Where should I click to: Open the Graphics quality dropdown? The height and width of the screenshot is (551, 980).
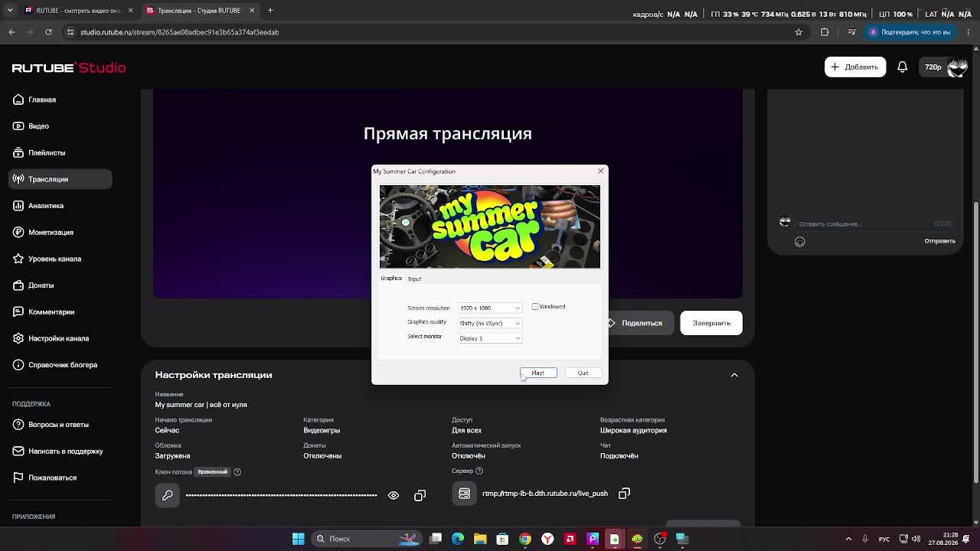[490, 323]
